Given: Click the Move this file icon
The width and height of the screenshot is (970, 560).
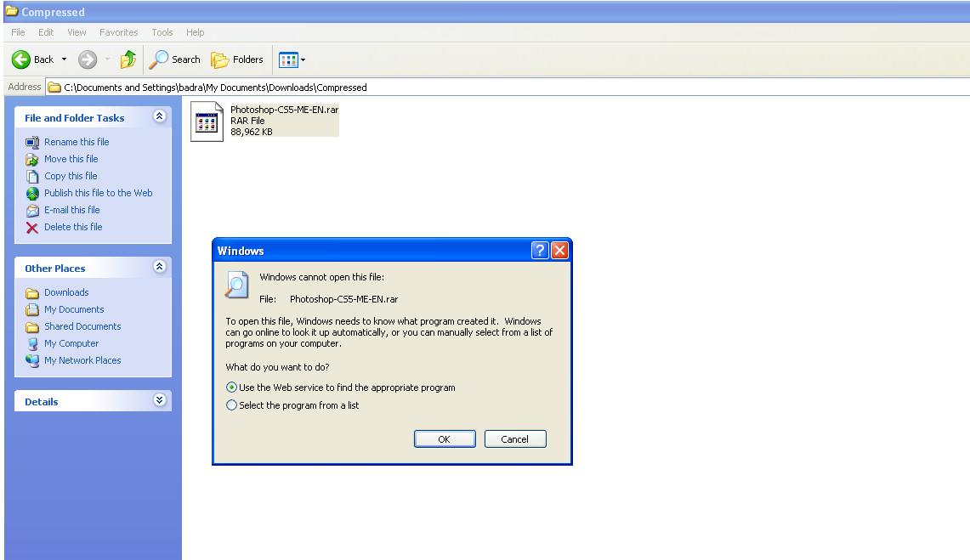Looking at the screenshot, I should (x=32, y=160).
